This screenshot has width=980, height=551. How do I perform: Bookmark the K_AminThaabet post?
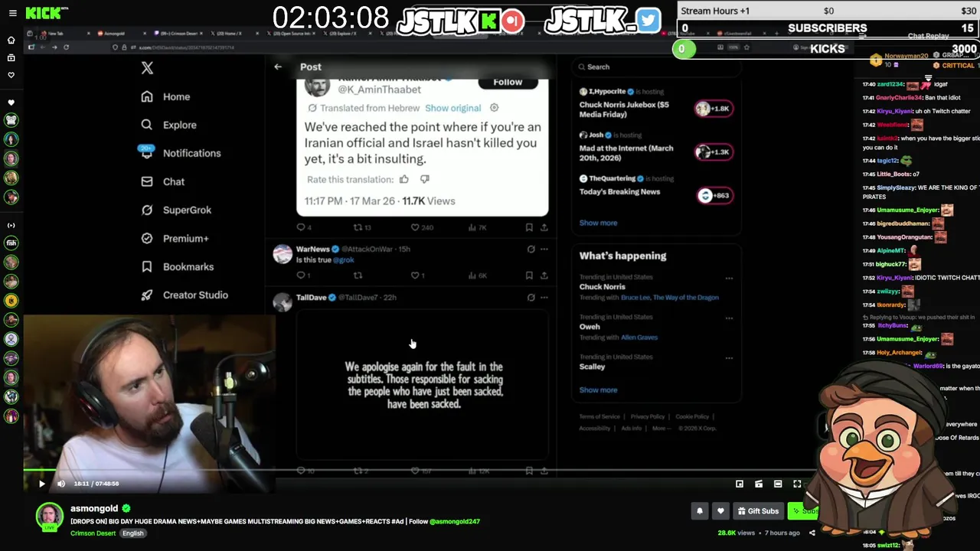[x=529, y=227]
